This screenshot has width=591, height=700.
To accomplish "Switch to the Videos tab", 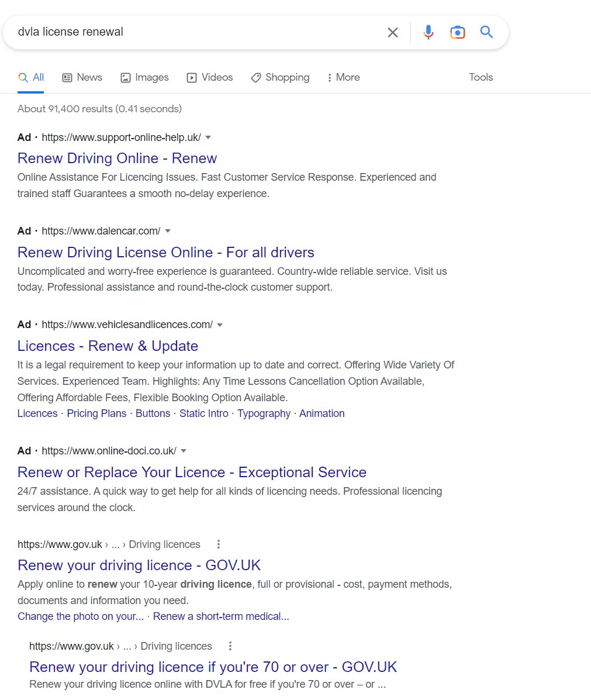I will coord(210,77).
